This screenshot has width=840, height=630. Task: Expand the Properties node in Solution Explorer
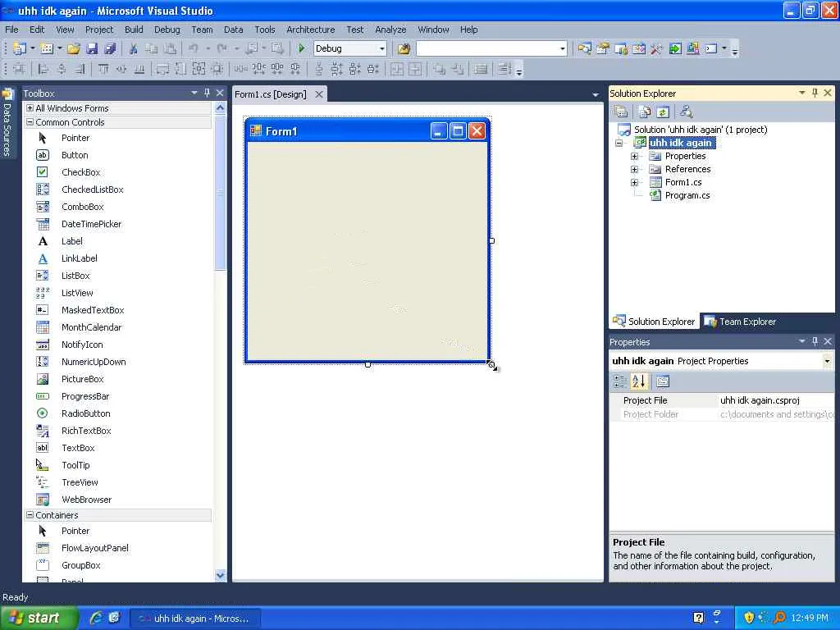[634, 156]
